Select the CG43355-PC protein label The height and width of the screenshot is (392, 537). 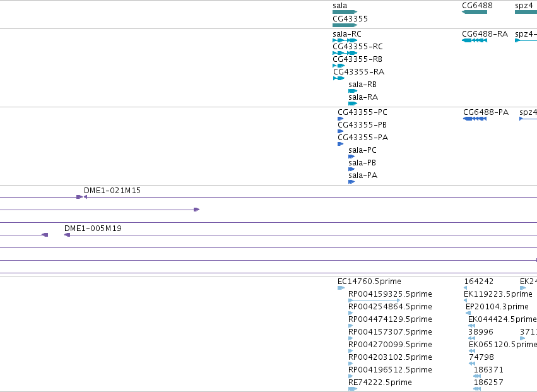tap(362, 112)
